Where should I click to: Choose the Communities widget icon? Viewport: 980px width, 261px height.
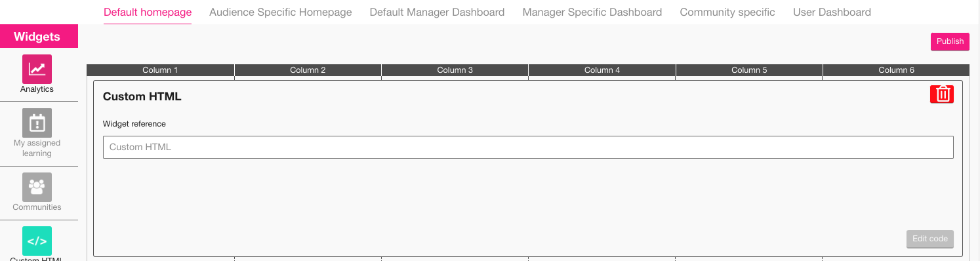point(37,187)
